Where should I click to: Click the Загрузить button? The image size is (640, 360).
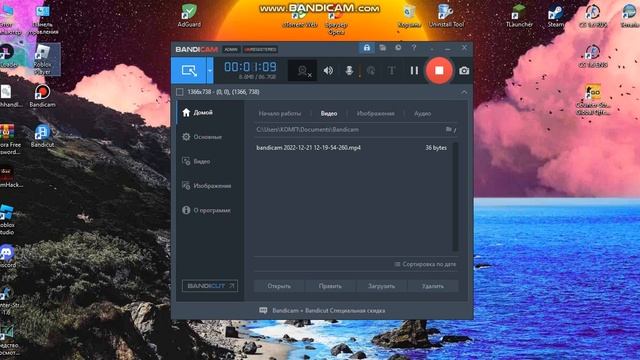[381, 286]
